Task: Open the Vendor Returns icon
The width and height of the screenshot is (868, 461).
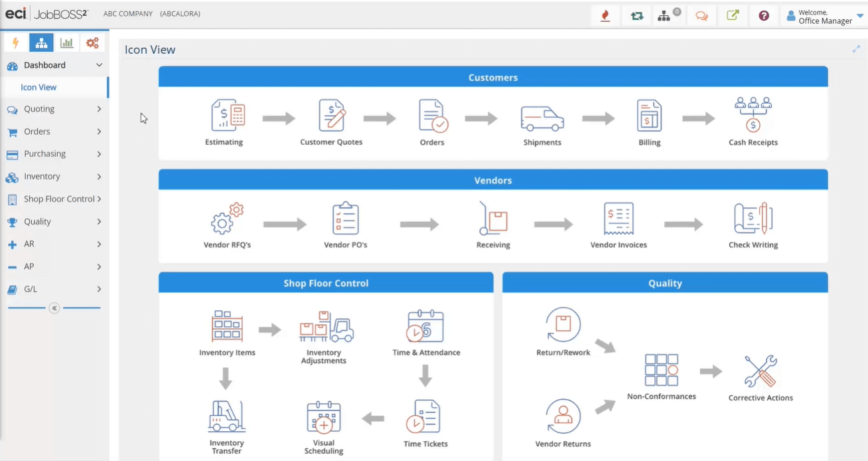Action: point(563,416)
